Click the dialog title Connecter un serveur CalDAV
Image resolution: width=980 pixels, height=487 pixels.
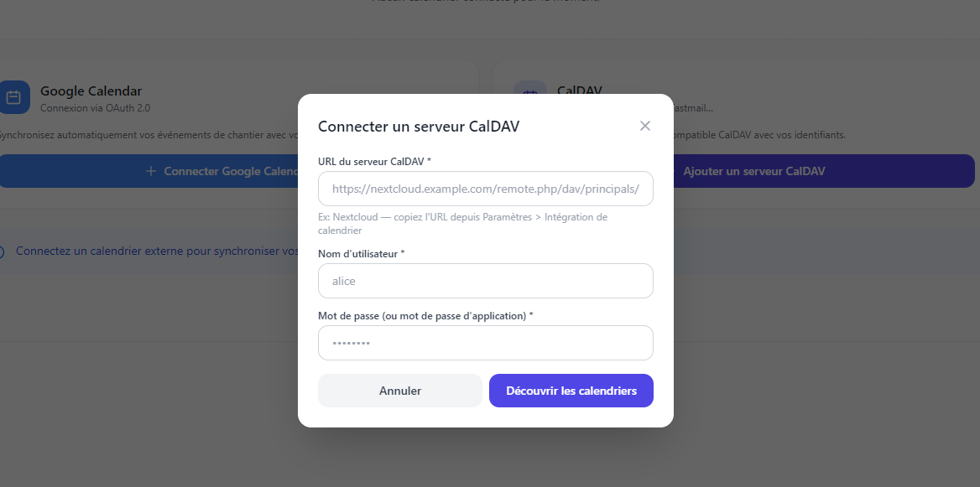pyautogui.click(x=418, y=127)
